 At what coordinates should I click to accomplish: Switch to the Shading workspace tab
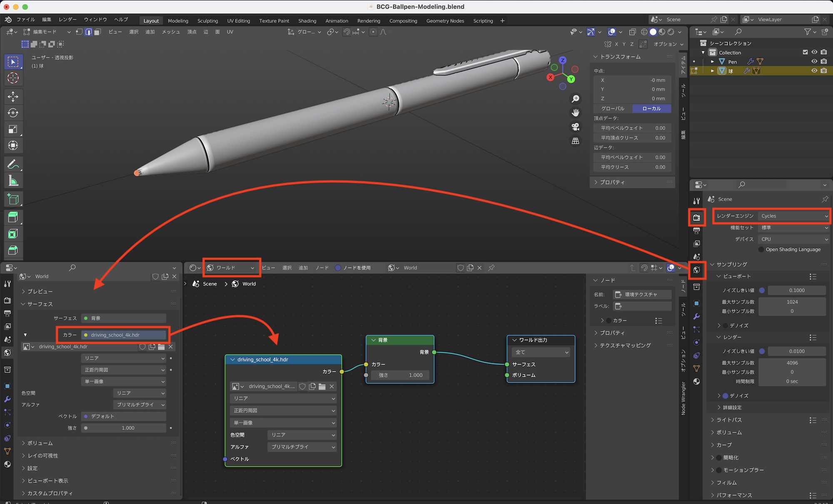307,21
